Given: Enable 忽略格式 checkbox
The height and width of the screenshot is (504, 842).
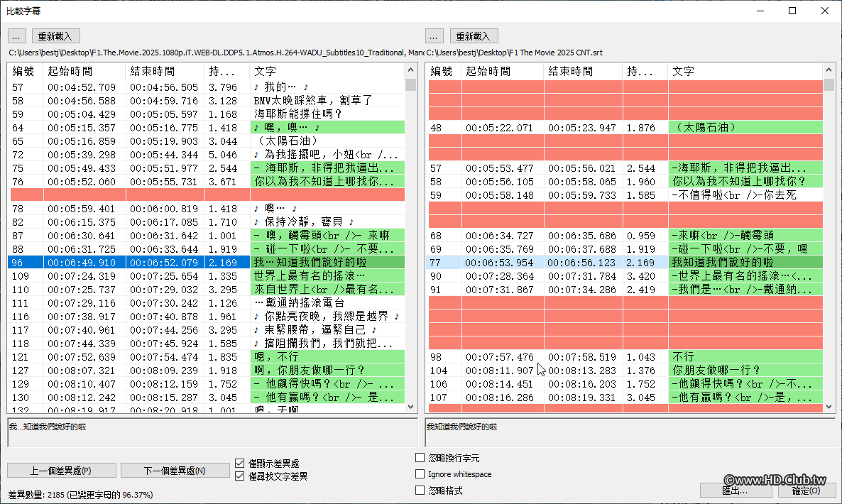Looking at the screenshot, I should click(x=420, y=490).
